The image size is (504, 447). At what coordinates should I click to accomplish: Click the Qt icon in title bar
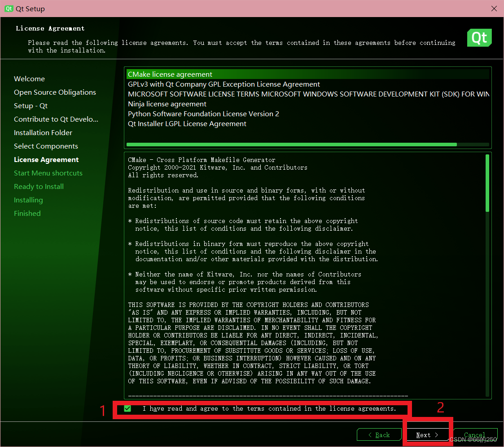tap(9, 9)
